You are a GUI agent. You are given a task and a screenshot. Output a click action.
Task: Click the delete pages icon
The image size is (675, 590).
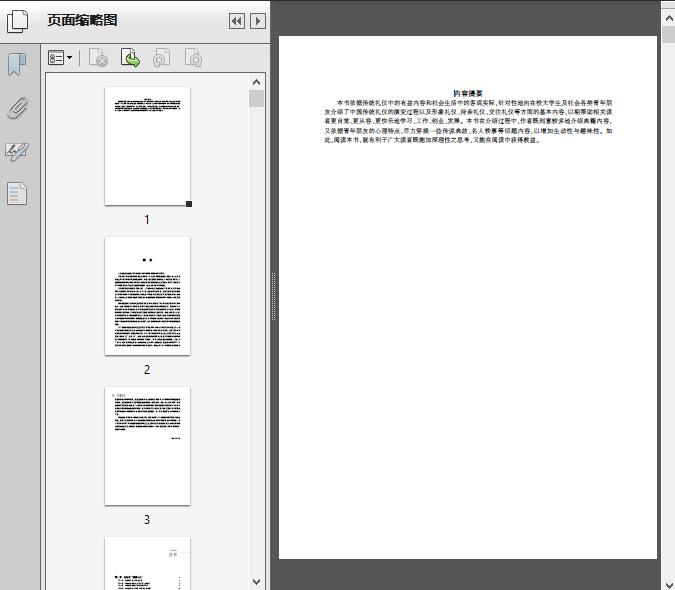98,59
